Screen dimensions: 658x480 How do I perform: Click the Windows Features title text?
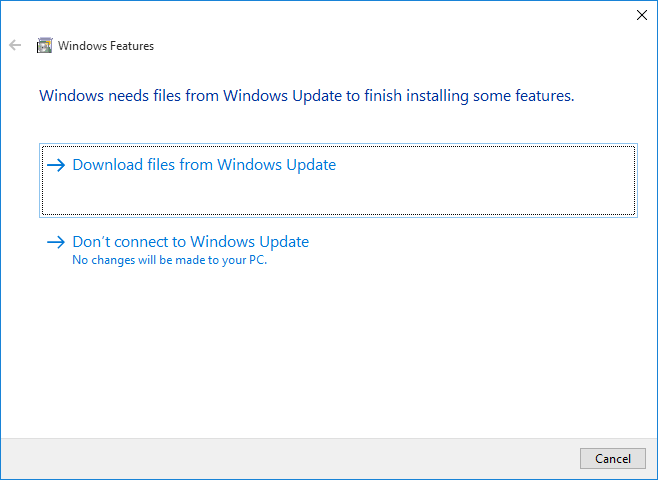(106, 45)
